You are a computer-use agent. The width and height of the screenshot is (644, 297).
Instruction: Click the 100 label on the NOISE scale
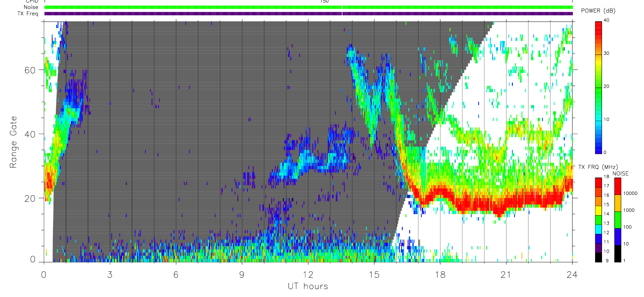tap(628, 227)
